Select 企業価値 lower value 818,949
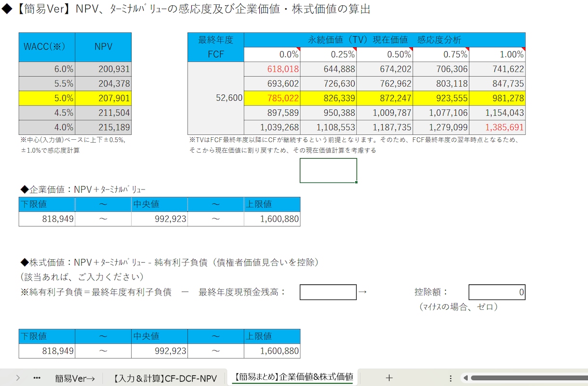The image size is (588, 386). pos(47,219)
